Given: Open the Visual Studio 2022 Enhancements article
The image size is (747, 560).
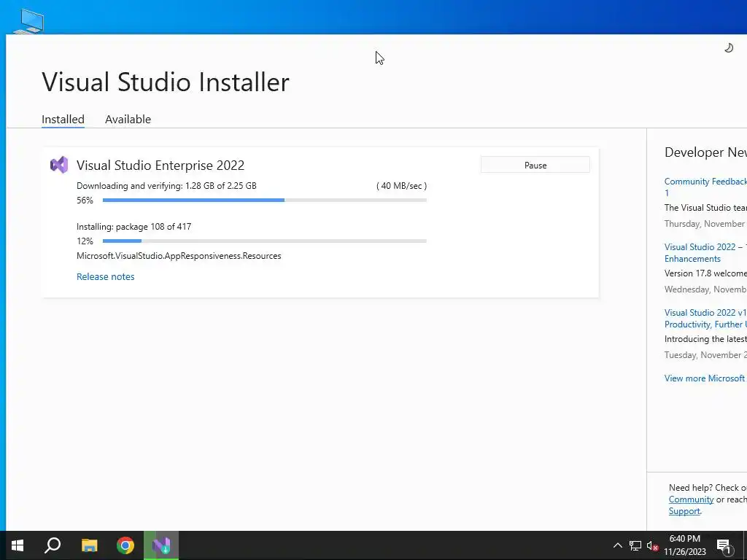Looking at the screenshot, I should click(705, 253).
